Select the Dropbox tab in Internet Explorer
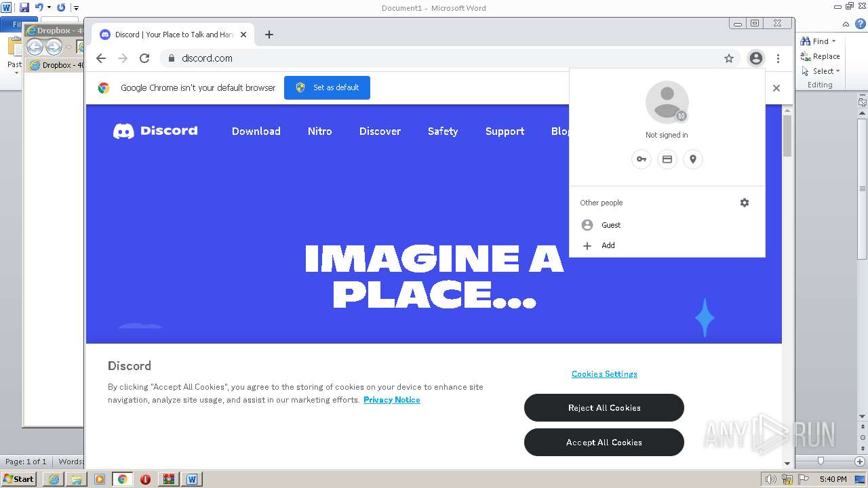868x488 pixels. pyautogui.click(x=56, y=65)
